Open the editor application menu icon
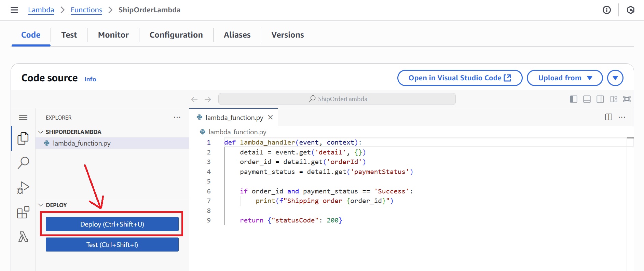Screen dimensions: 644x271 point(23,118)
